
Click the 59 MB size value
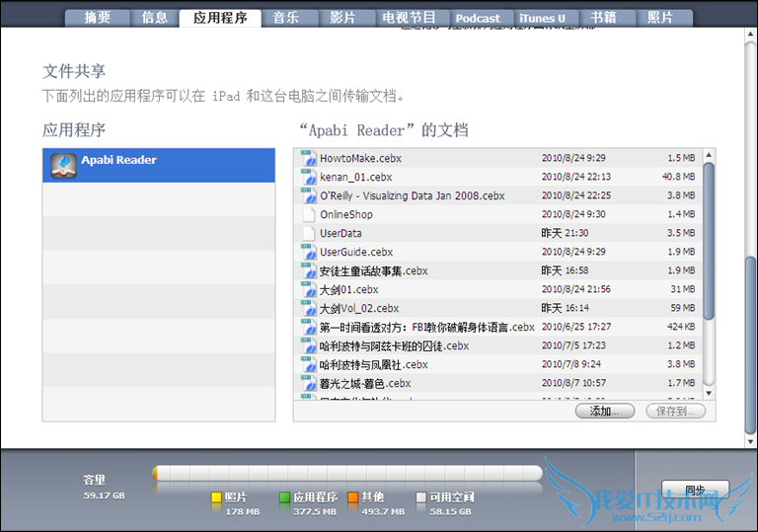tap(683, 308)
